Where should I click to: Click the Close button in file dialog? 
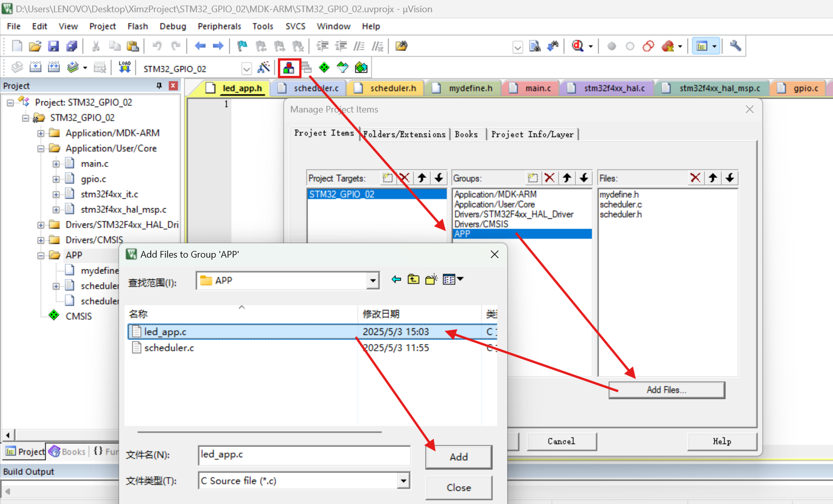pyautogui.click(x=459, y=488)
